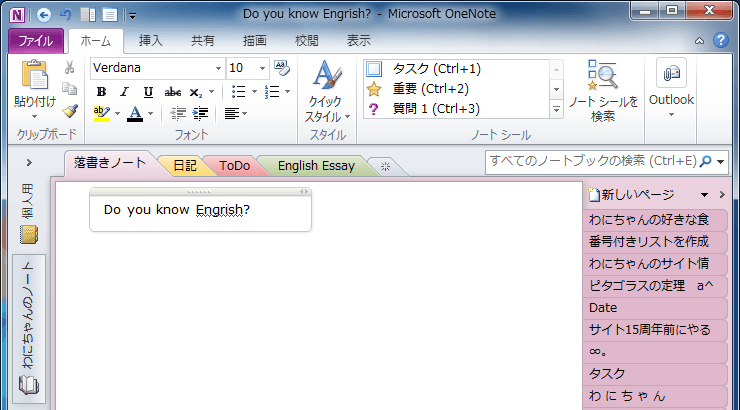Toggle bold formatting

click(x=101, y=92)
